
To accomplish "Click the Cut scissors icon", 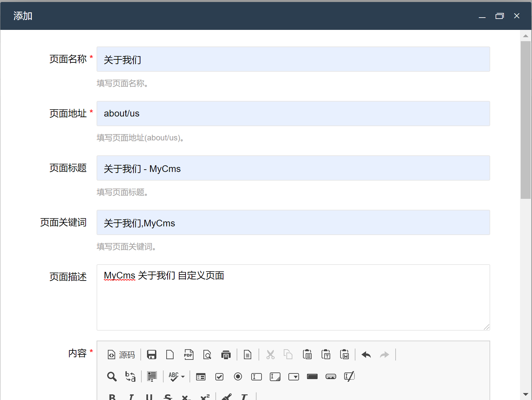I will pos(270,355).
